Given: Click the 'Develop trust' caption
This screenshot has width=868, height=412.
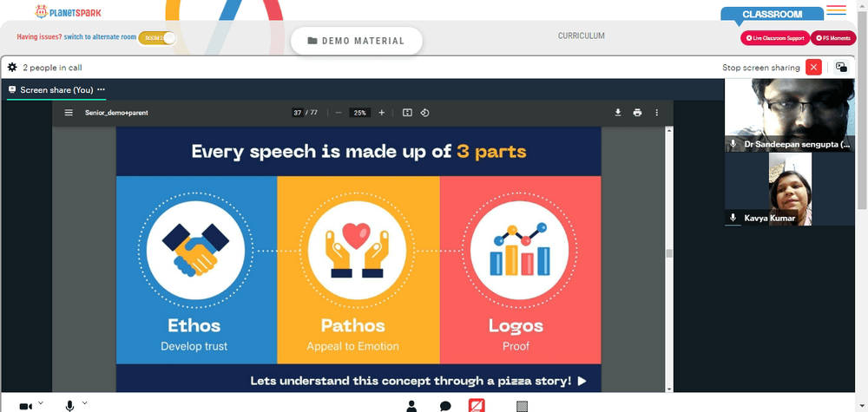Looking at the screenshot, I should coord(194,347).
